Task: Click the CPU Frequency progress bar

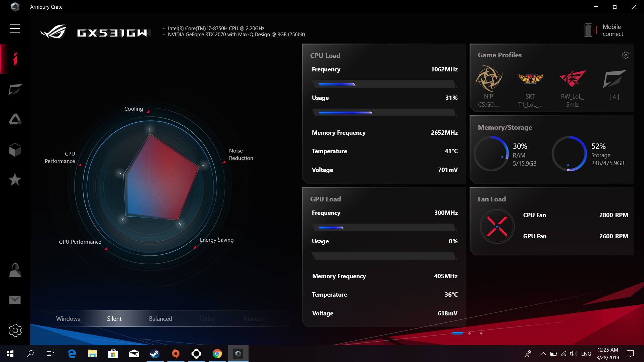Action: coord(384,84)
